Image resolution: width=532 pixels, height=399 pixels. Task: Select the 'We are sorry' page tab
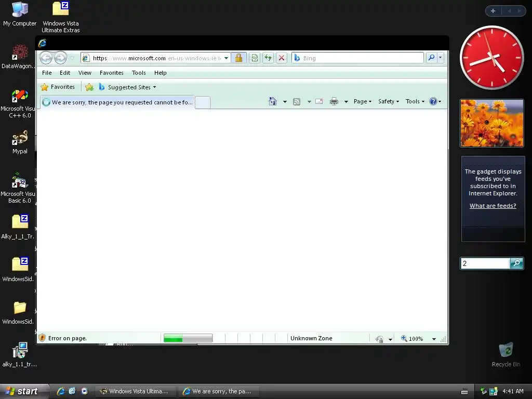point(118,102)
